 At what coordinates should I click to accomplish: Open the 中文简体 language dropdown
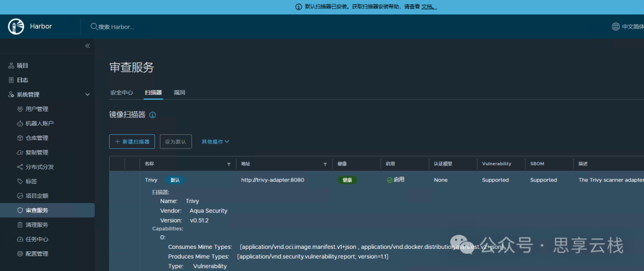point(633,26)
